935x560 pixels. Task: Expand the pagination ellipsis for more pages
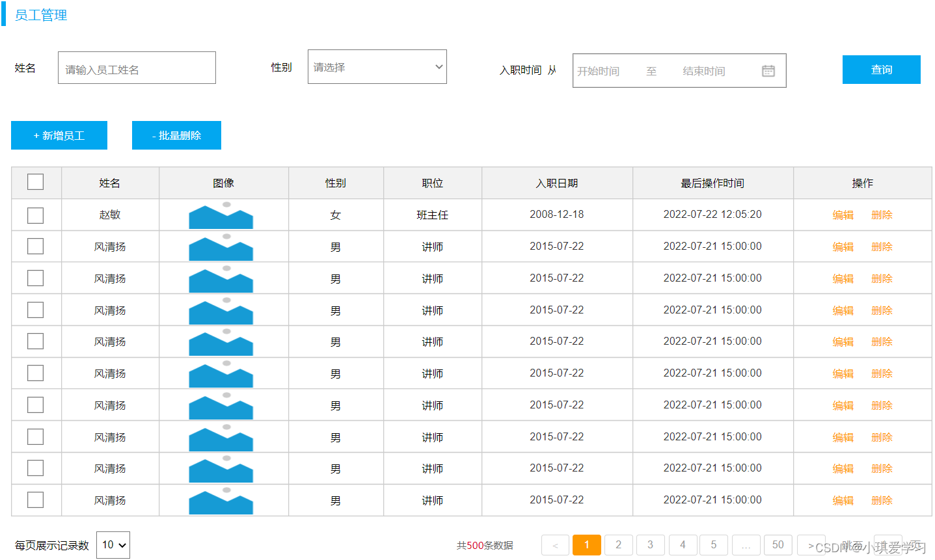tap(746, 545)
